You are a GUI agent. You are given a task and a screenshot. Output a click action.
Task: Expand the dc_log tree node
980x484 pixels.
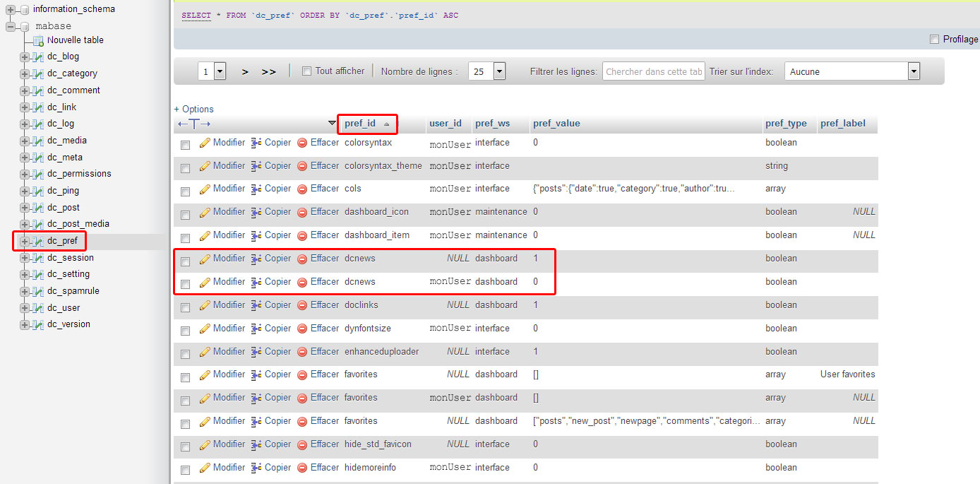(x=25, y=124)
